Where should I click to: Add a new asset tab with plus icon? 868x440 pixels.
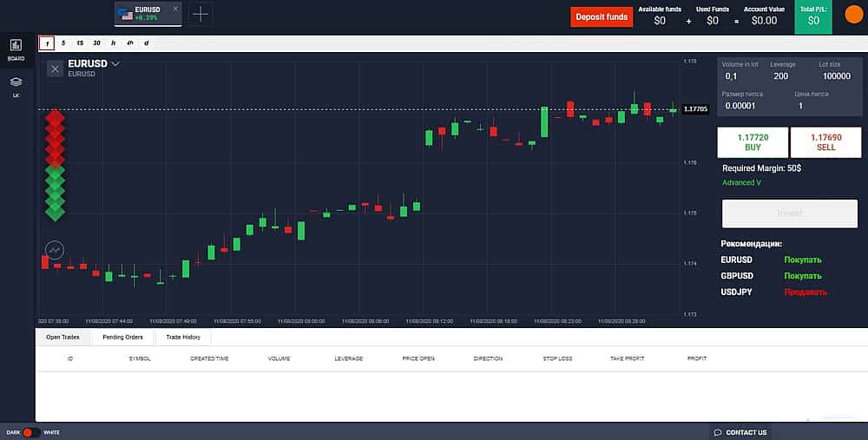200,14
